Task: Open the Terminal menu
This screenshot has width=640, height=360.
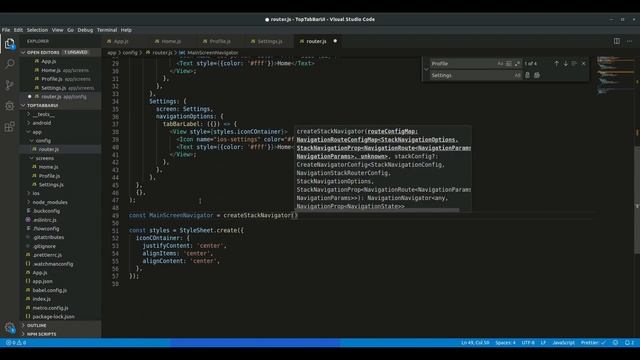Action: point(107,30)
